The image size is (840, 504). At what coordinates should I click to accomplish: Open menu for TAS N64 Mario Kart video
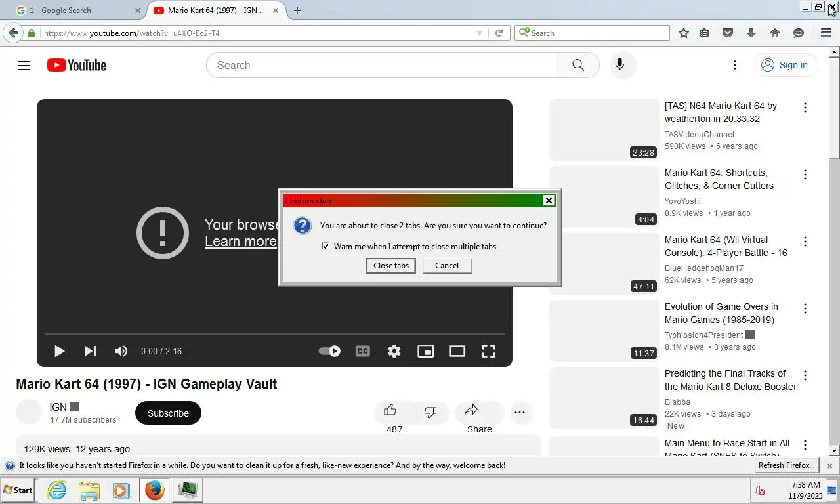click(x=805, y=108)
